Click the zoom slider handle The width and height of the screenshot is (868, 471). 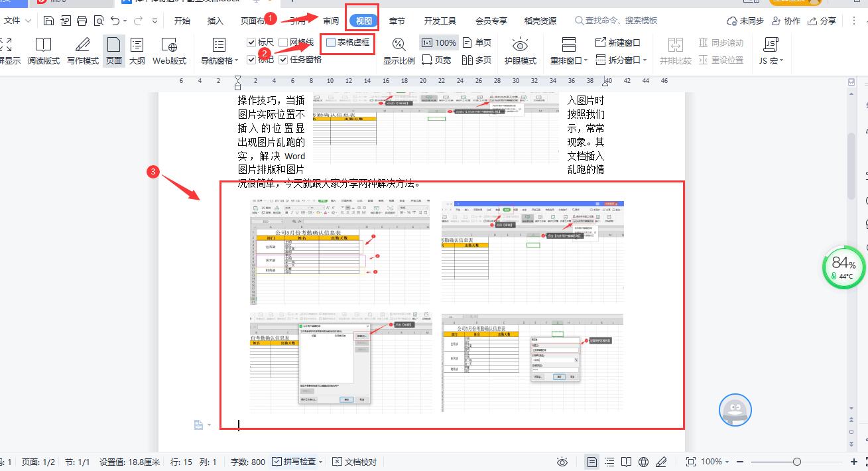tap(797, 462)
